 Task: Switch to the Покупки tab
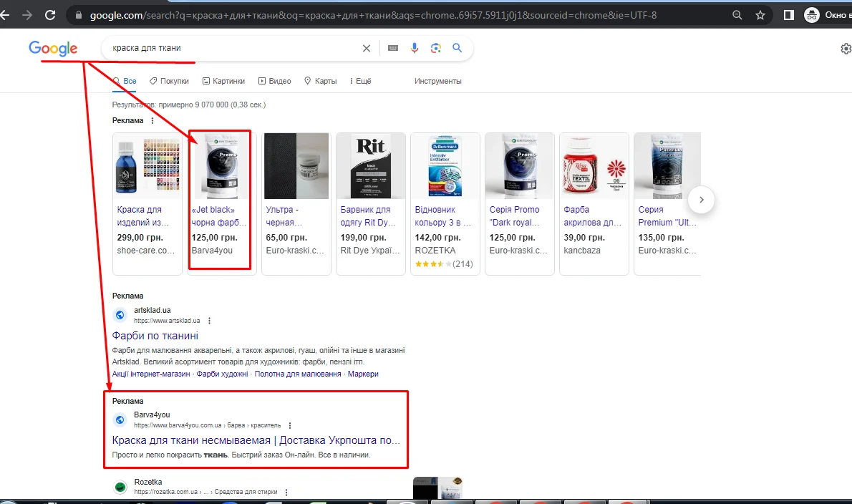click(x=169, y=81)
